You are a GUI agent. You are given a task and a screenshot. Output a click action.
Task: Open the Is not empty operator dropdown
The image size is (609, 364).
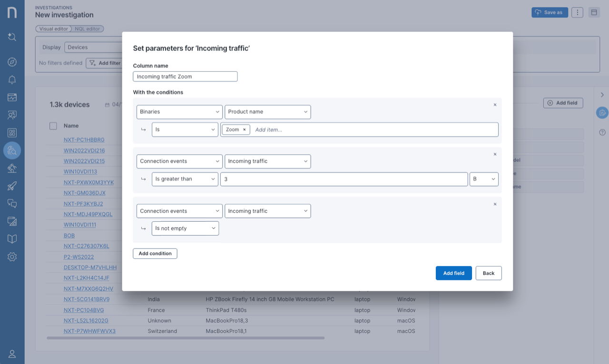point(185,228)
